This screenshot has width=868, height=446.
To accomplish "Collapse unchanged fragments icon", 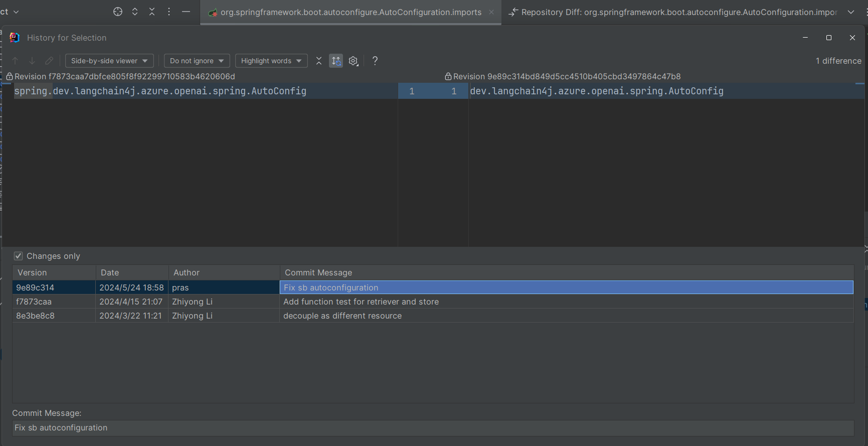I will point(319,61).
